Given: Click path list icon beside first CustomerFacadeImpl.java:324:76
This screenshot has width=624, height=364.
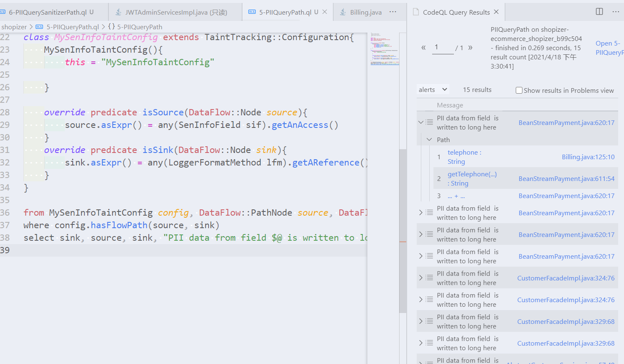Looking at the screenshot, I should [x=429, y=278].
